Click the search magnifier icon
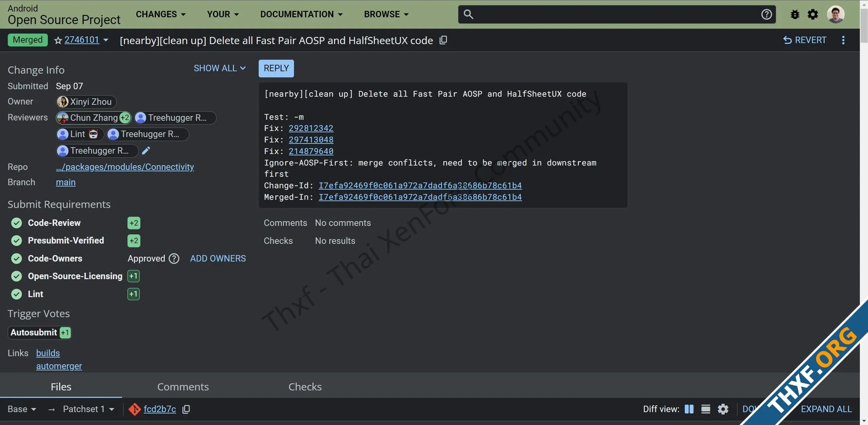The height and width of the screenshot is (425, 868). (468, 14)
